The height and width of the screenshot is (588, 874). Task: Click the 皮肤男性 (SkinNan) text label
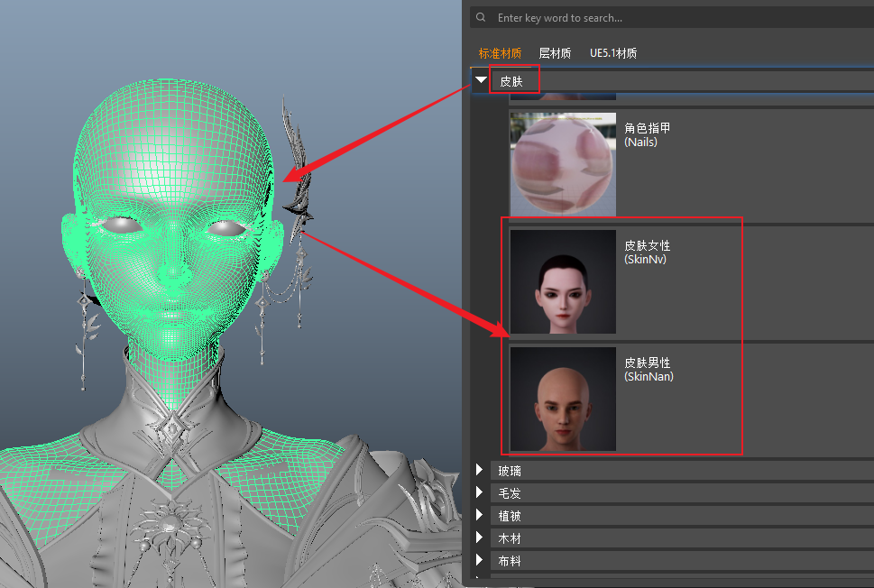coord(649,370)
